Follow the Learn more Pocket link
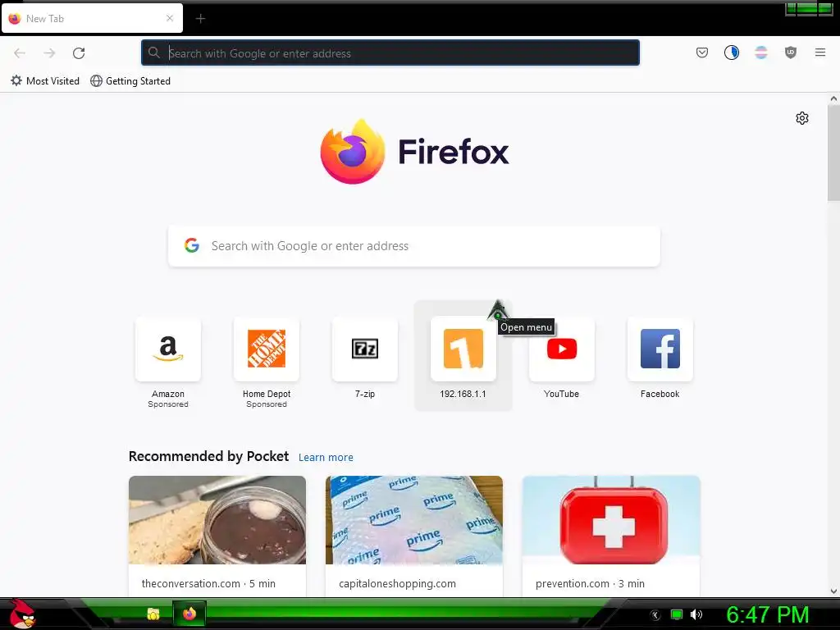 326,457
